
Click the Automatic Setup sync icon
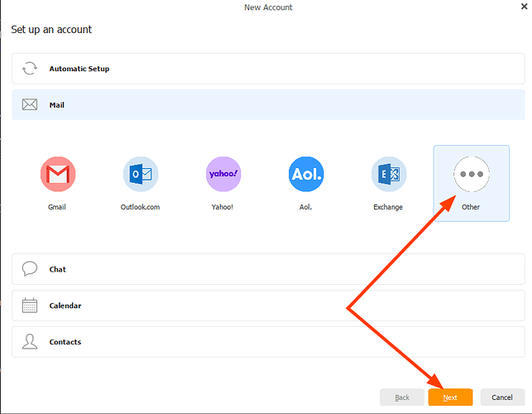pyautogui.click(x=30, y=69)
